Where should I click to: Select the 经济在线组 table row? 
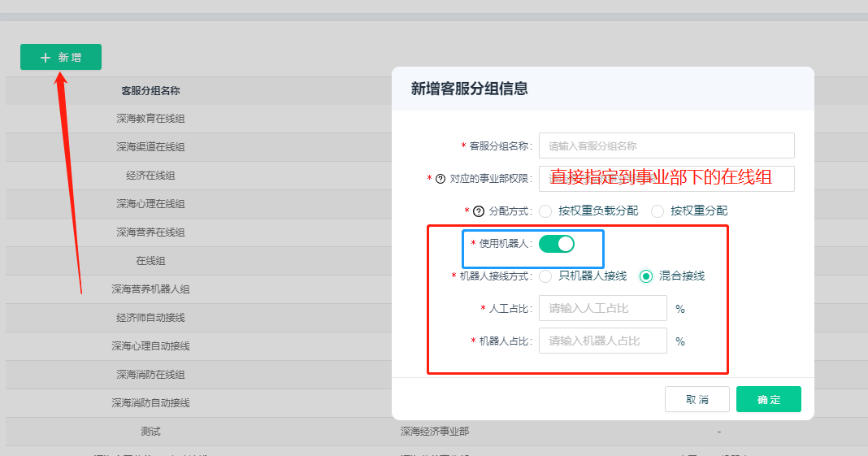coord(150,176)
